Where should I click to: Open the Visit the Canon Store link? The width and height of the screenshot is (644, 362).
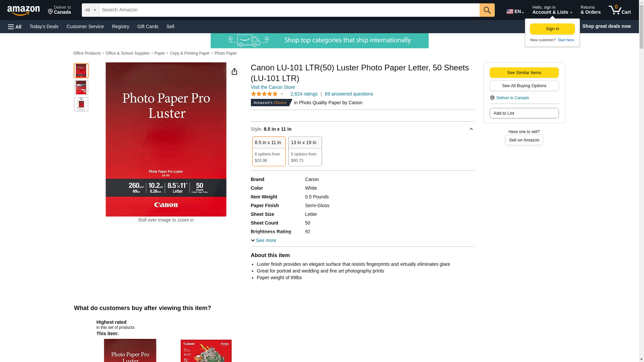[x=273, y=87]
